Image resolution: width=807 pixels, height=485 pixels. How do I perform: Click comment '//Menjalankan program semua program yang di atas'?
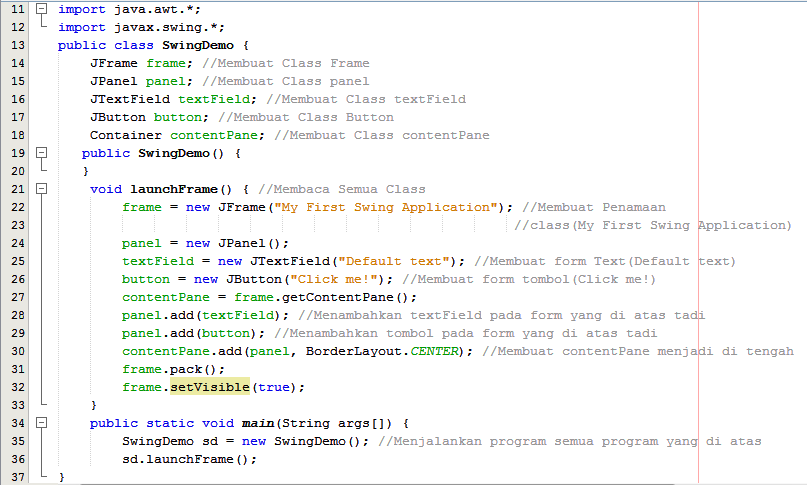tap(570, 442)
